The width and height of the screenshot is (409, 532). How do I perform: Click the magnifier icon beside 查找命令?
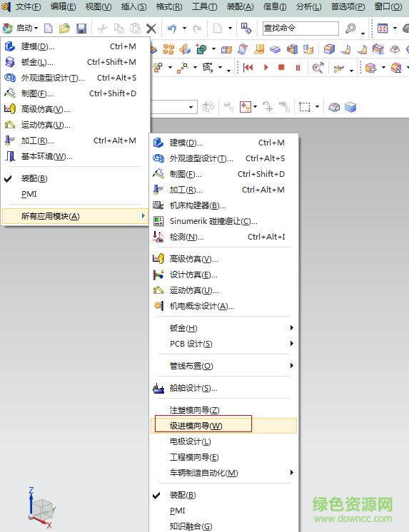point(350,28)
